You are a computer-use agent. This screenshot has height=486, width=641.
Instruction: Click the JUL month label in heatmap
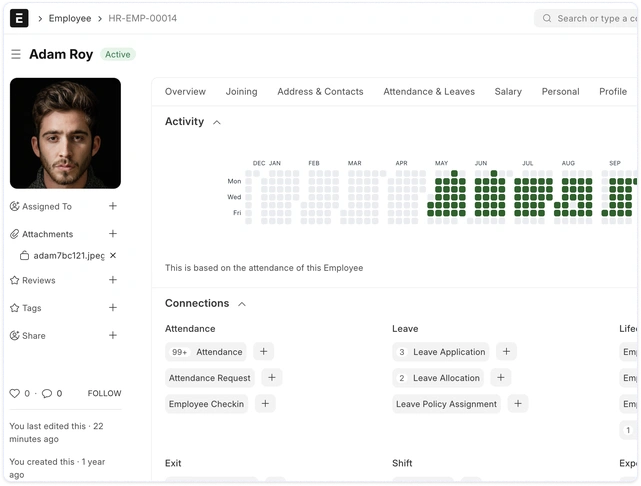pos(527,163)
